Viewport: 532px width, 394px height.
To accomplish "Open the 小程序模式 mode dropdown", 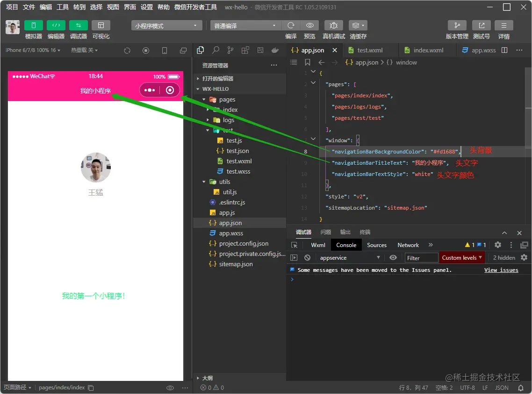I will coord(166,26).
